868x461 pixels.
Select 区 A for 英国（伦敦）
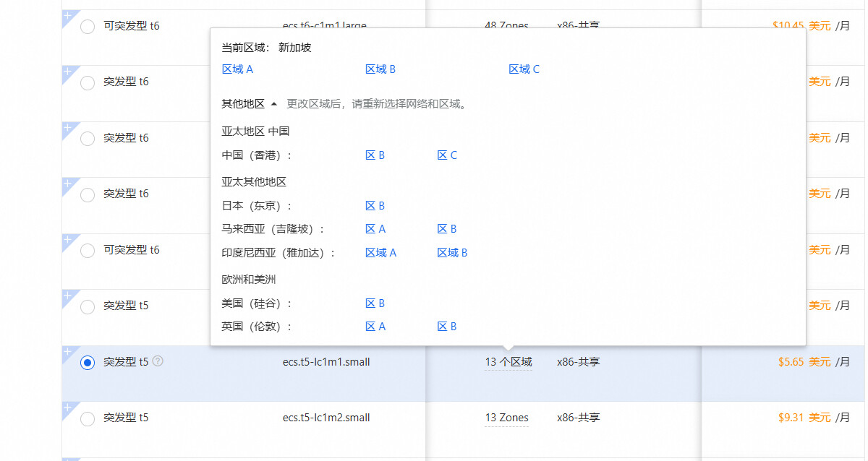(x=375, y=327)
